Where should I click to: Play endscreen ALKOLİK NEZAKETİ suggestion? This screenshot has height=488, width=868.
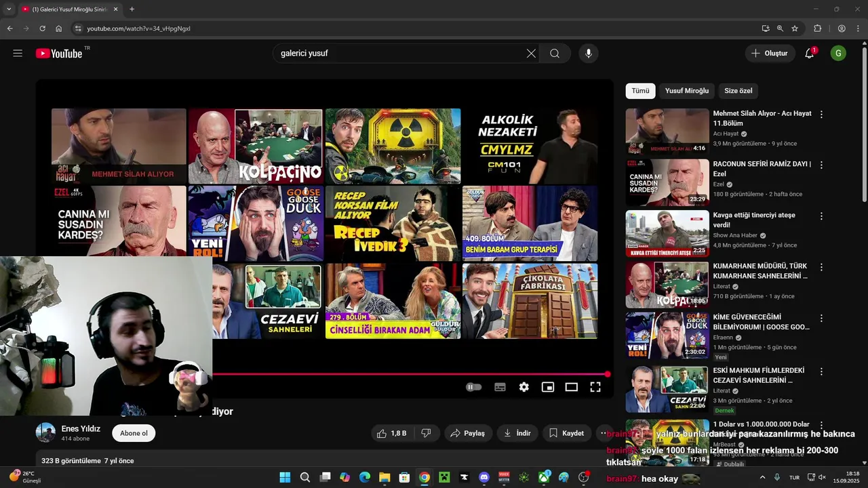[x=530, y=146]
